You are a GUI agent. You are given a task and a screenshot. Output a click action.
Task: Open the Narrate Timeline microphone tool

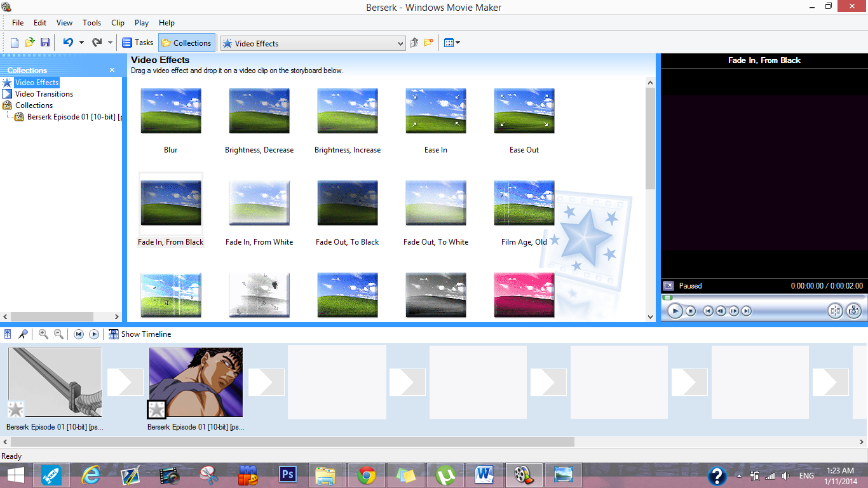23,334
